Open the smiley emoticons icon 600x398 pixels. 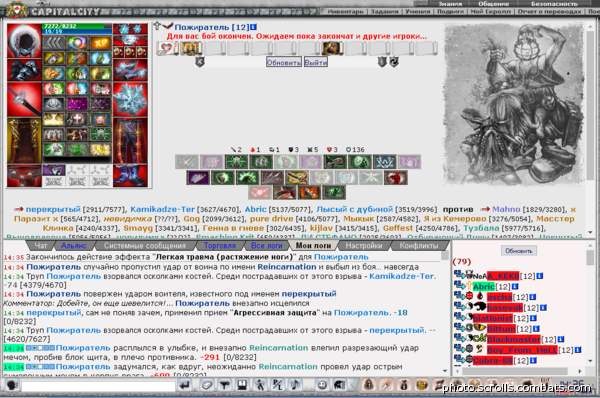(322, 385)
